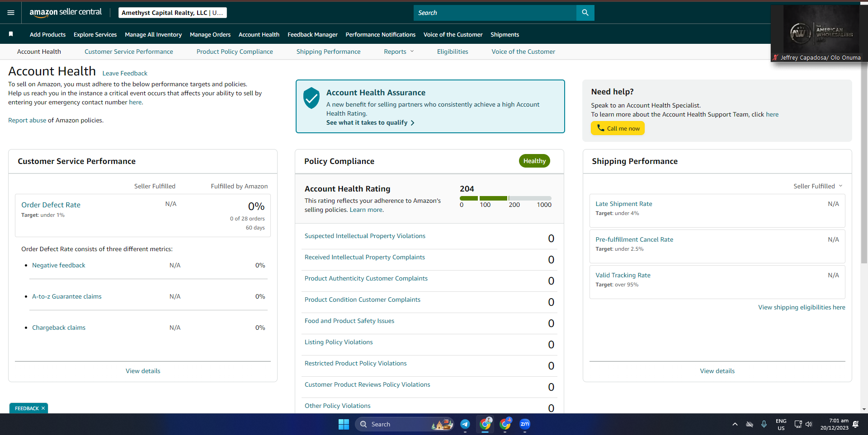Open Telegram from the taskbar

(465, 424)
